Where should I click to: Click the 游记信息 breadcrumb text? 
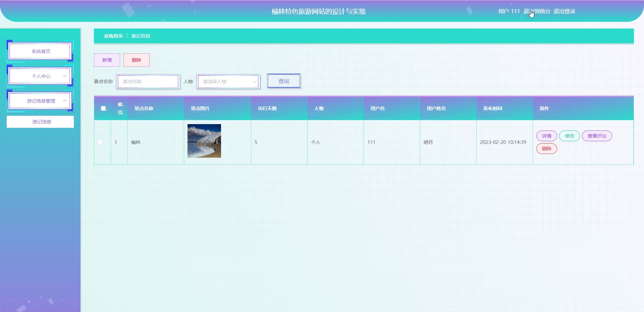pyautogui.click(x=141, y=36)
